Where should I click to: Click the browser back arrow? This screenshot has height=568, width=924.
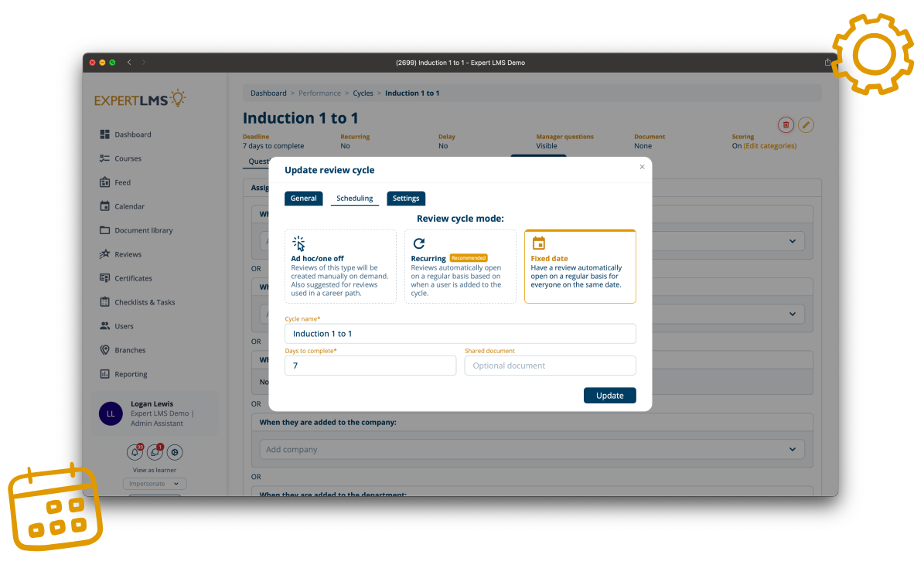point(129,63)
